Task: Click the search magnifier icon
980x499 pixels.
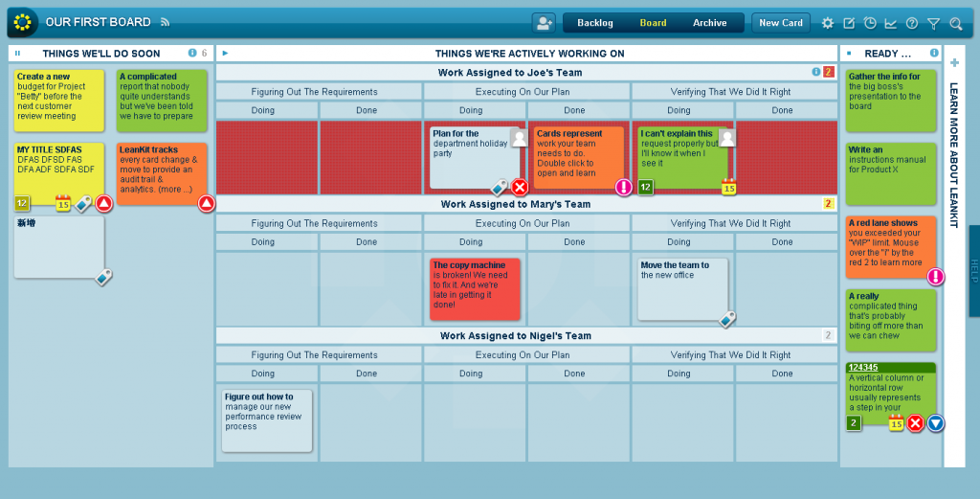Action: pos(956,24)
